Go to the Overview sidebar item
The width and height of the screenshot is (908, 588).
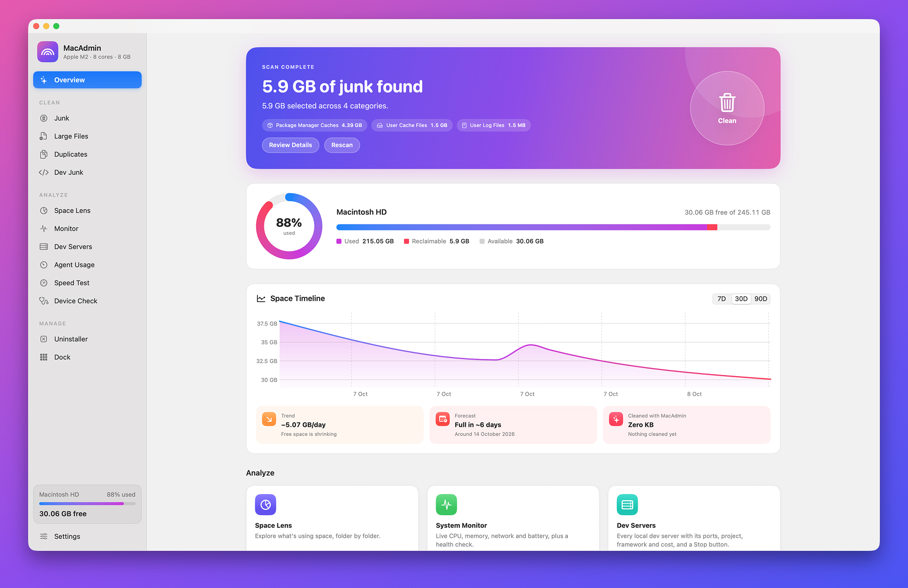[87, 80]
